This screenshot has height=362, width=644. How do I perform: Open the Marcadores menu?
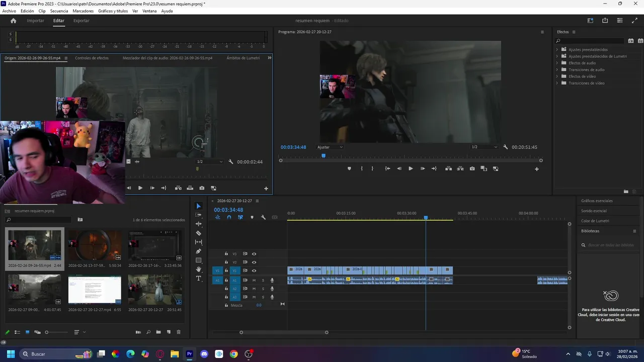click(83, 11)
